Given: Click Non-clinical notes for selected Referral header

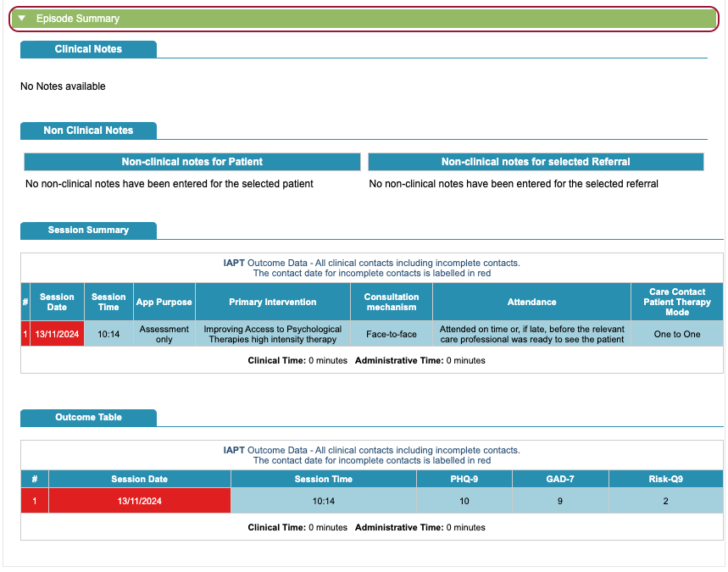Looking at the screenshot, I should point(536,162).
